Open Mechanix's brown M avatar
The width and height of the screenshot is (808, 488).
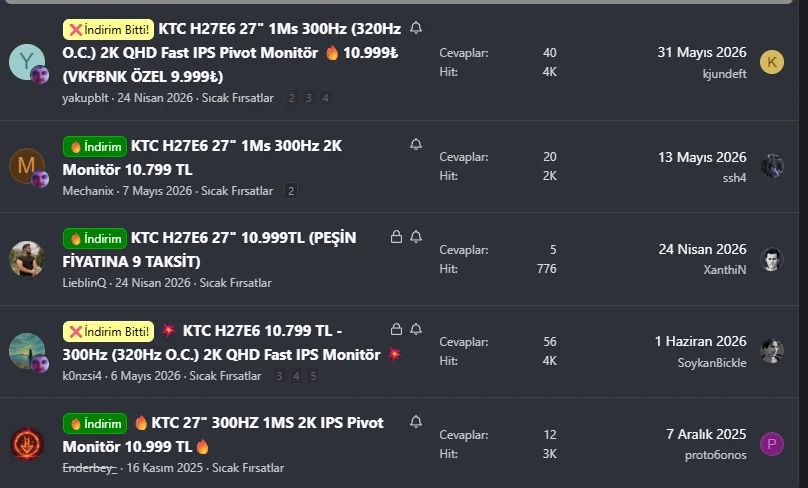coord(27,166)
